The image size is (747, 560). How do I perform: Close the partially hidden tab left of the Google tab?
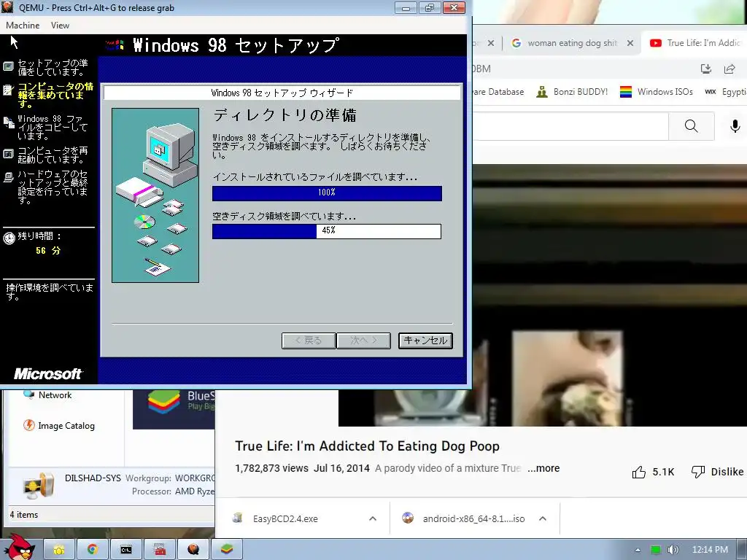(491, 43)
